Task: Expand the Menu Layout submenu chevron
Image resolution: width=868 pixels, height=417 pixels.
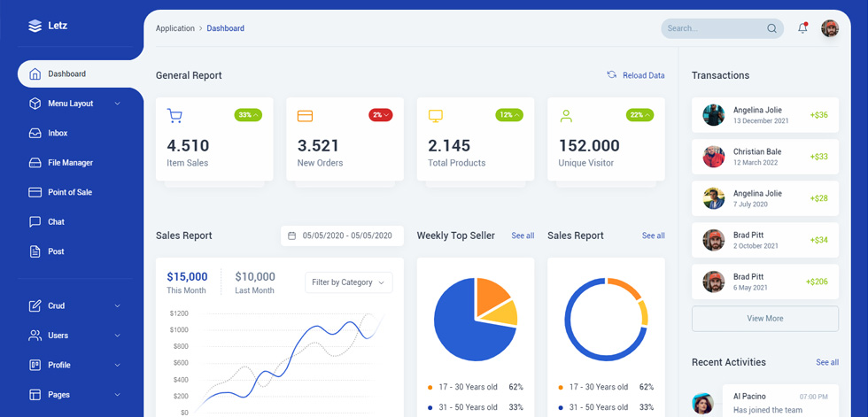Action: click(x=117, y=104)
